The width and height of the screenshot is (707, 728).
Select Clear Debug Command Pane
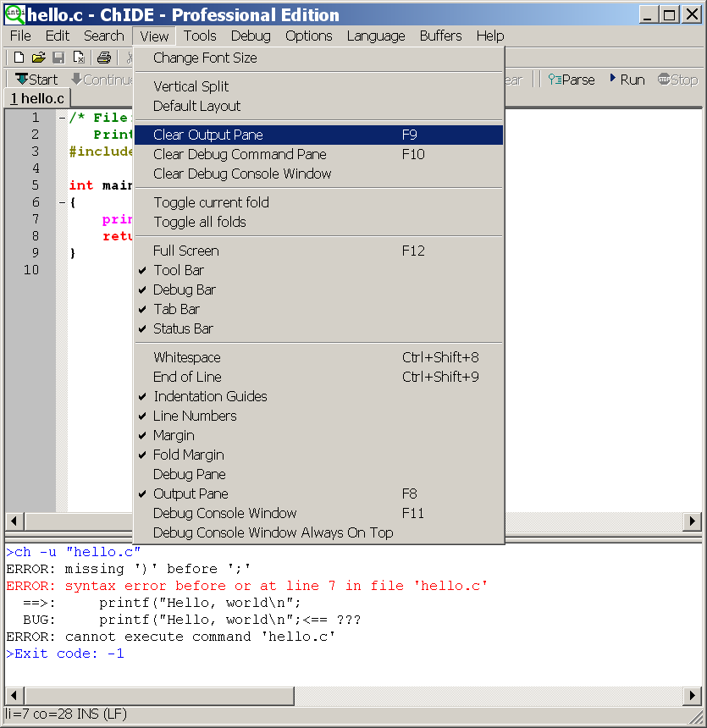point(318,154)
